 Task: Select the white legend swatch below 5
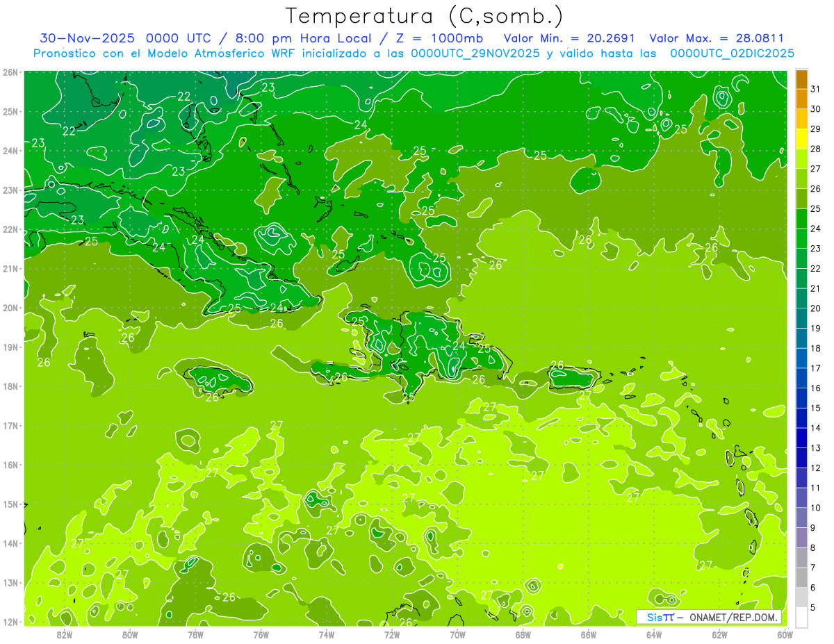click(801, 617)
